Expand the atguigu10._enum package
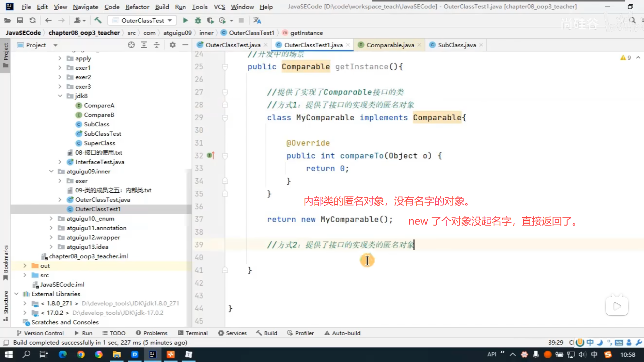The width and height of the screenshot is (644, 362). click(x=51, y=219)
